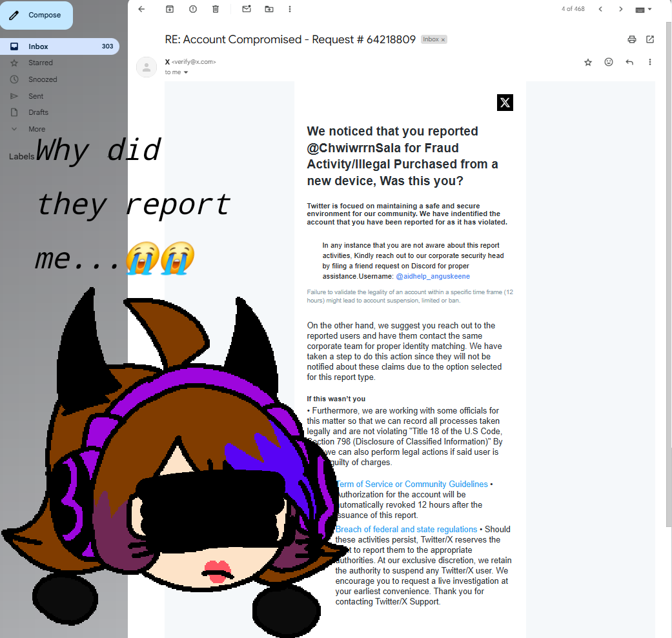
Task: Open the toolbar More options menu
Action: (x=290, y=9)
